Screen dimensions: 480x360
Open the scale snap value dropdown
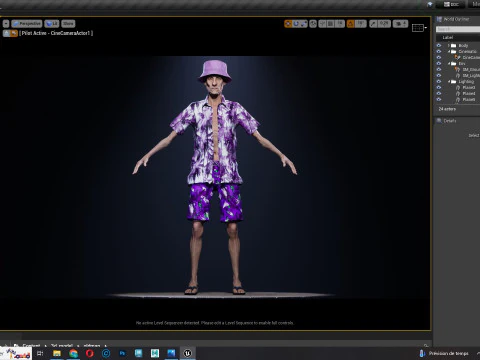pyautogui.click(x=384, y=24)
